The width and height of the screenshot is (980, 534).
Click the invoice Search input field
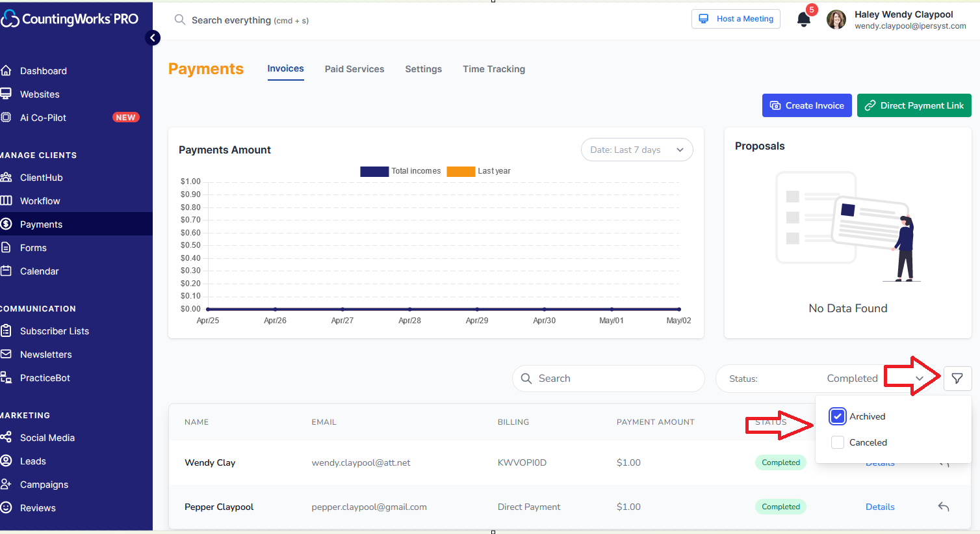click(x=608, y=379)
